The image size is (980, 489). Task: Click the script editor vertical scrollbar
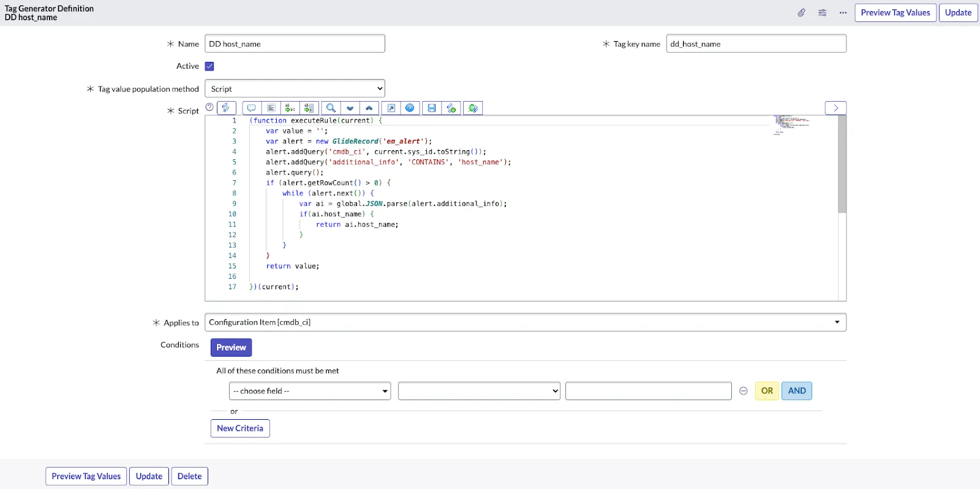click(x=842, y=164)
